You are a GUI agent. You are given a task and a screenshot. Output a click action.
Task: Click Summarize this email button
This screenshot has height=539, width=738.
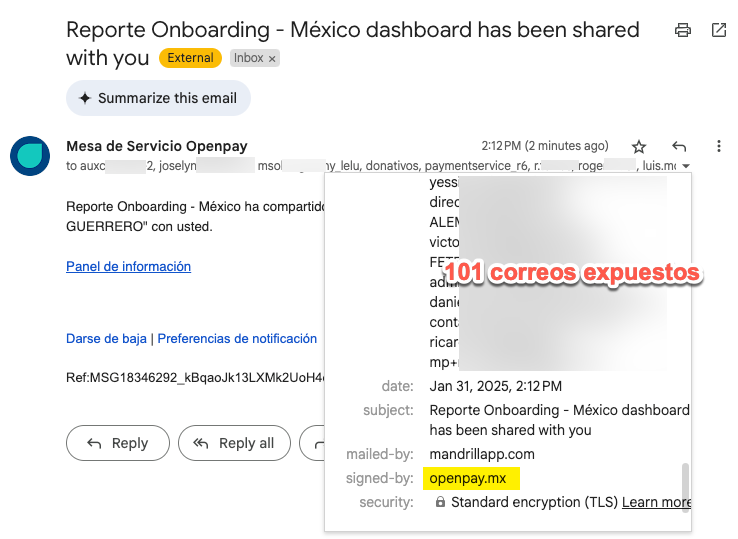158,98
